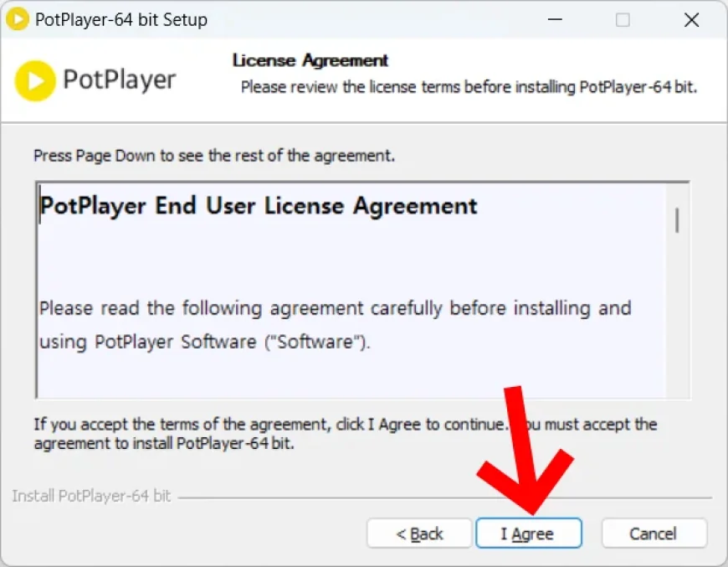
Task: Minimize the setup window
Action: click(555, 19)
